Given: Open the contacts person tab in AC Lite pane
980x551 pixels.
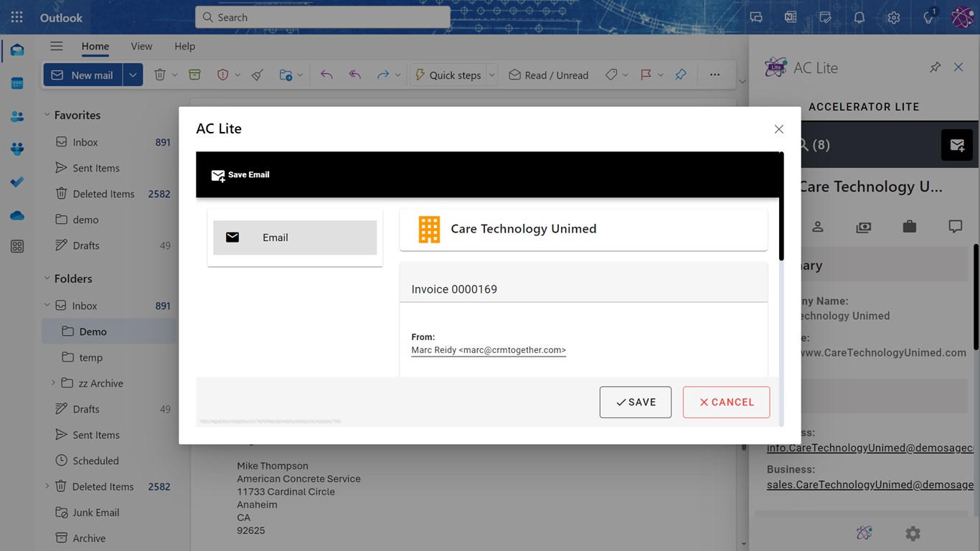Looking at the screenshot, I should pos(818,227).
